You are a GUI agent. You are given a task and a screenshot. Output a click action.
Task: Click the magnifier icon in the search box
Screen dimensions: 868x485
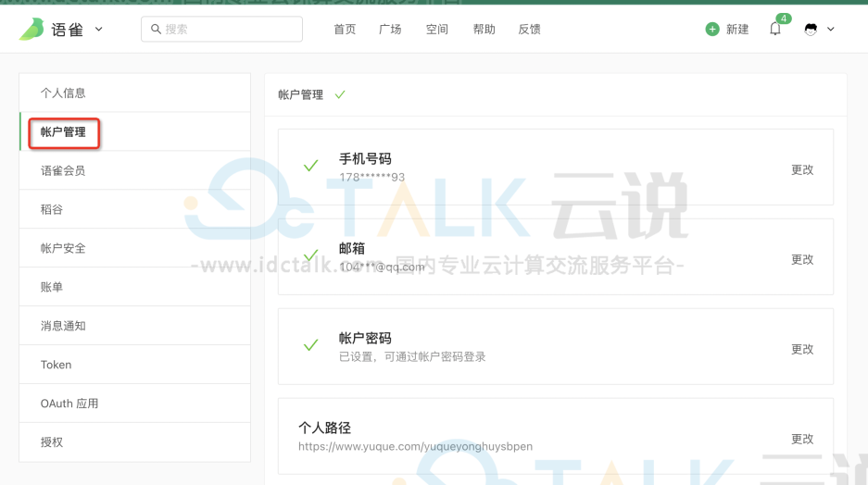[157, 29]
